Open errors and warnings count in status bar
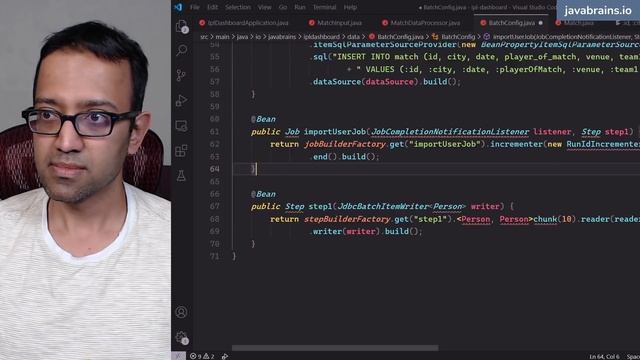 [x=202, y=356]
